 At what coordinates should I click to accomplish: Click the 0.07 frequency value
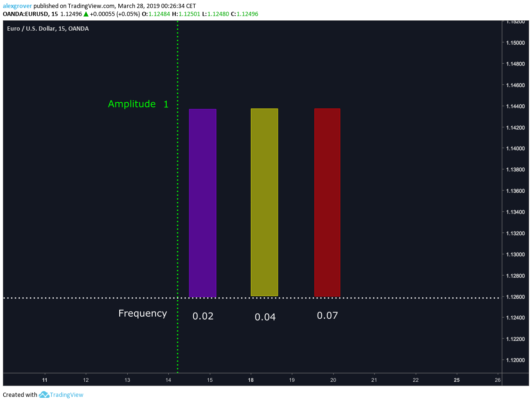pyautogui.click(x=327, y=315)
